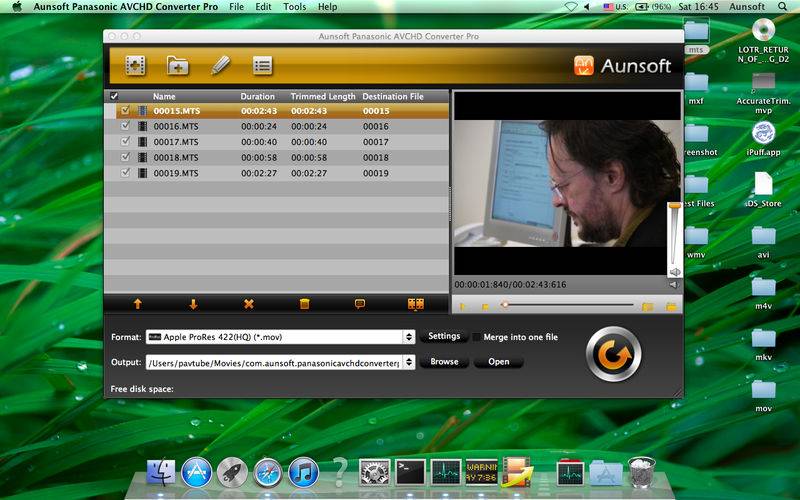Click the Trimmed Length column header
800x500 pixels.
[x=323, y=96]
